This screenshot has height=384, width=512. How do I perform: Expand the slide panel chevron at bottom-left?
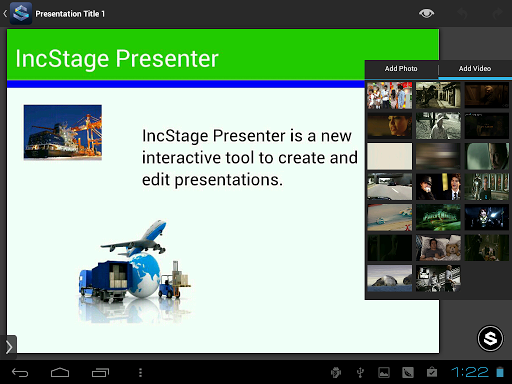tap(9, 347)
